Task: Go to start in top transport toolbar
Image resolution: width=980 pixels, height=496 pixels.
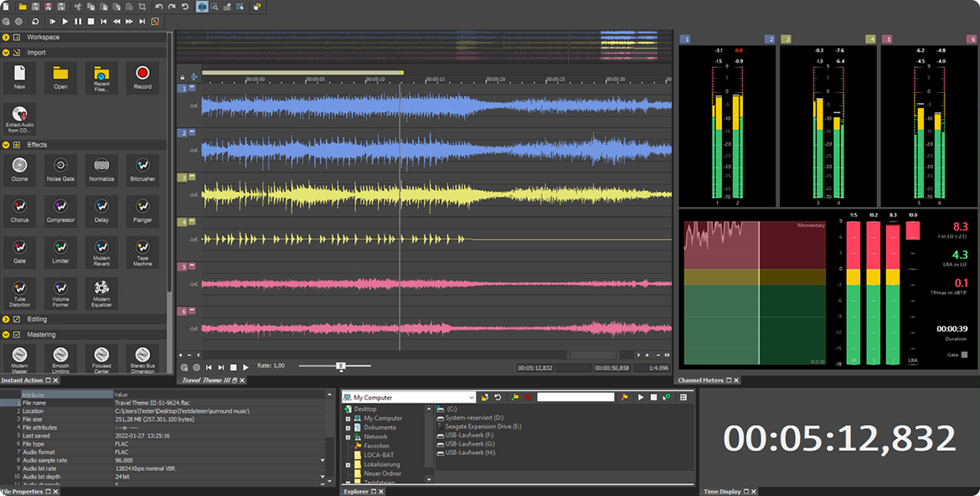Action: tap(104, 21)
